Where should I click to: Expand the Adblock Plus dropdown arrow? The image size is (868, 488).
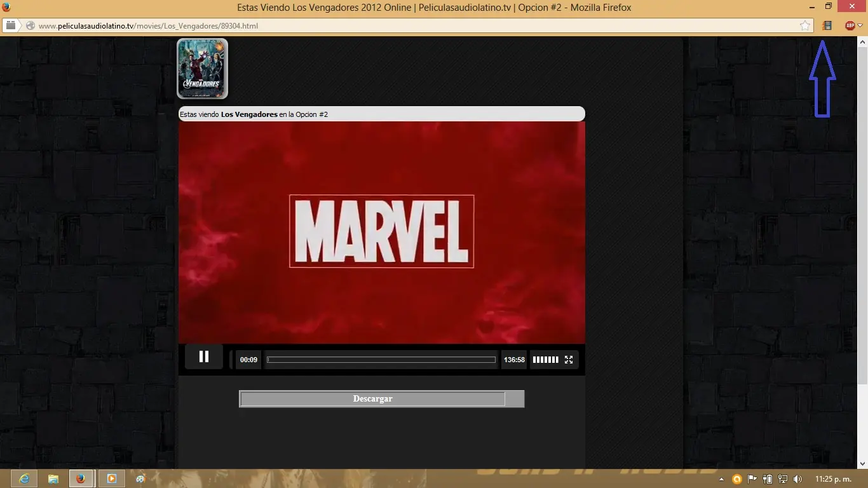coord(860,26)
